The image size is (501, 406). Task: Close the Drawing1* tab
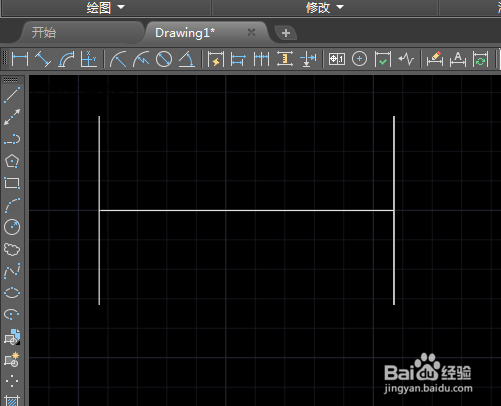coord(251,32)
